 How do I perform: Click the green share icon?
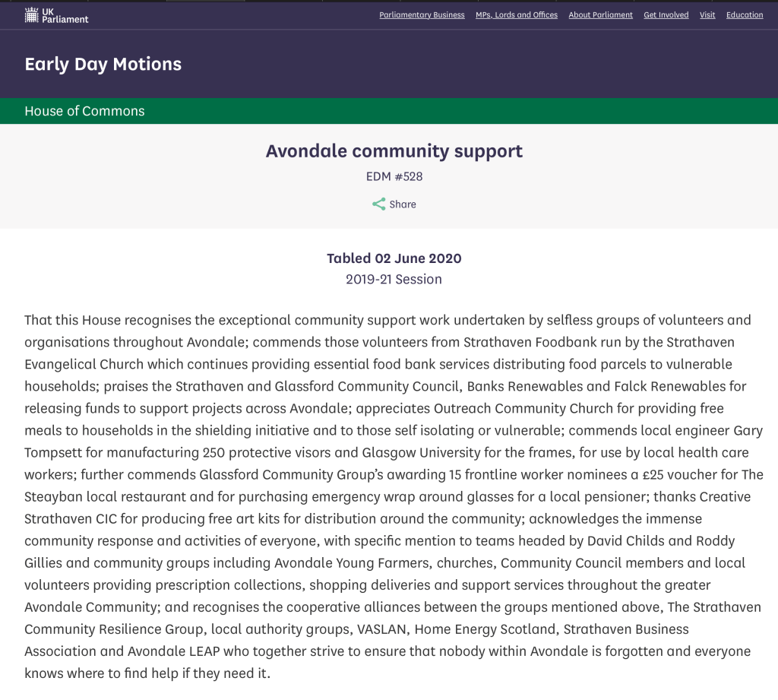(378, 204)
